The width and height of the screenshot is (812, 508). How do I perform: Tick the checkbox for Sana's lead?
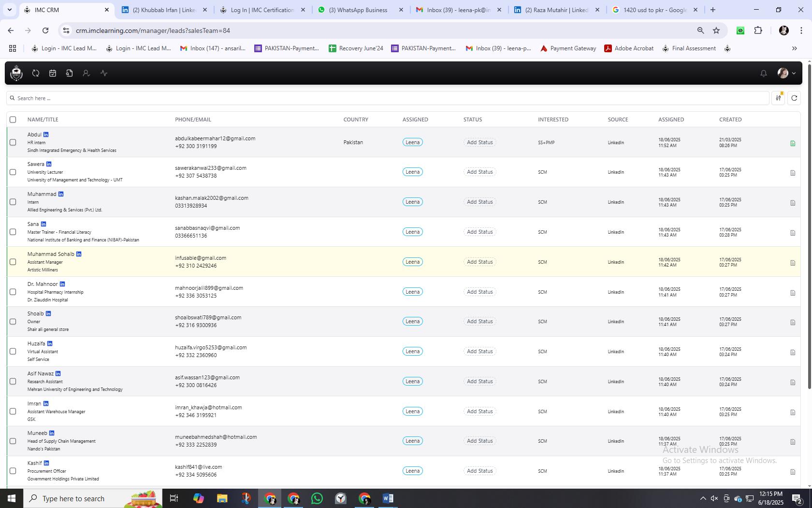coord(13,232)
